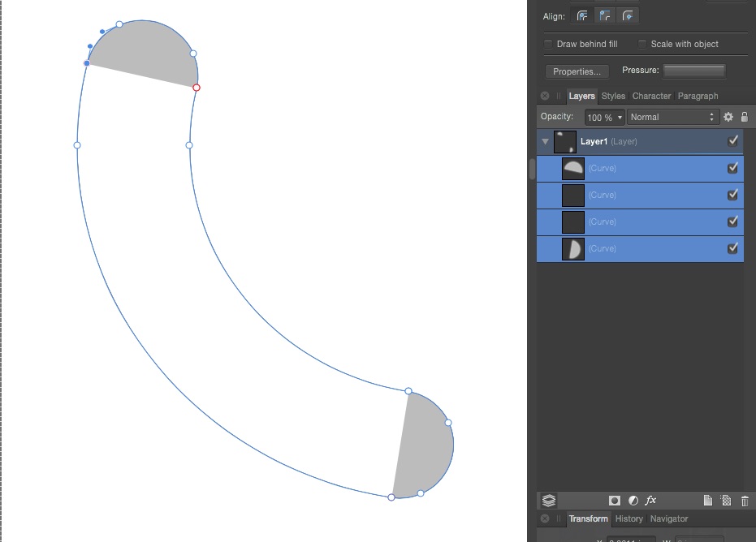Align stroke to inside icon
This screenshot has height=542, width=756.
click(x=605, y=15)
